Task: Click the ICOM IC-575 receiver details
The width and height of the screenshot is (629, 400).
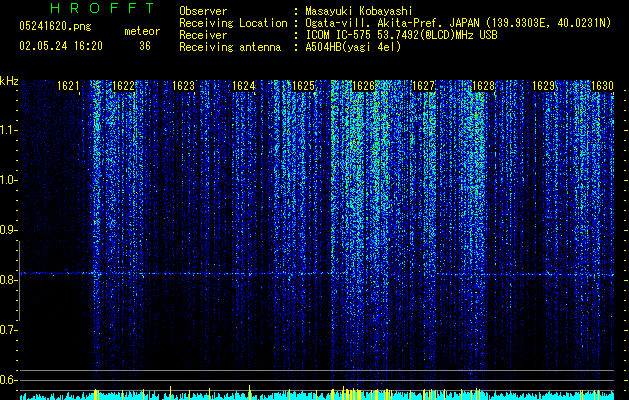Action: [402, 35]
